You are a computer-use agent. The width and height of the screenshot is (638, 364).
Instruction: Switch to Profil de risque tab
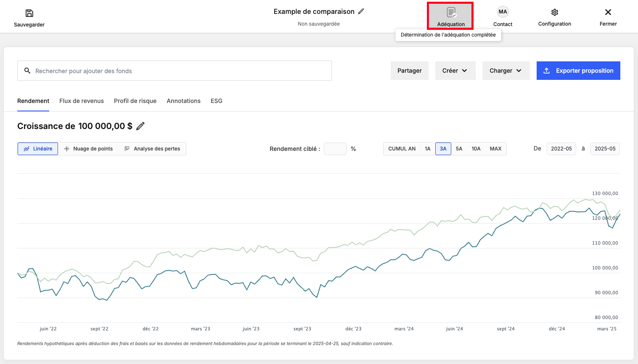135,101
